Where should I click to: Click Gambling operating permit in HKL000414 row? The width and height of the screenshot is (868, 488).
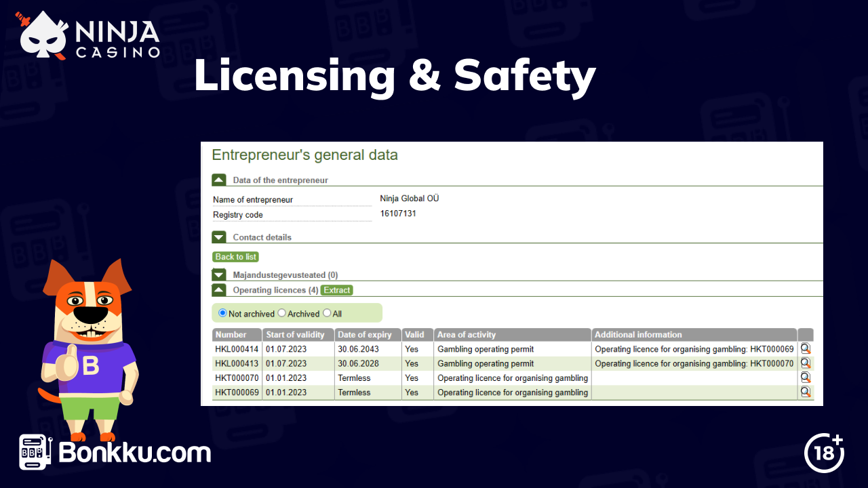point(486,349)
